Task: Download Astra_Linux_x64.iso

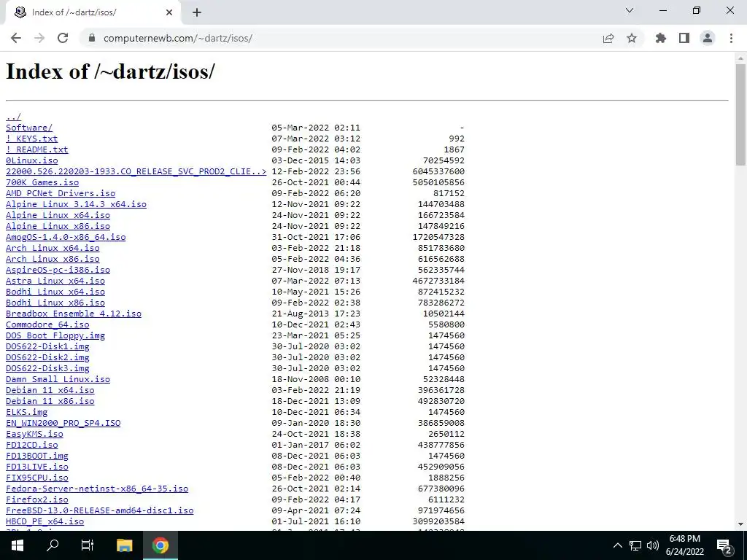Action: click(55, 281)
